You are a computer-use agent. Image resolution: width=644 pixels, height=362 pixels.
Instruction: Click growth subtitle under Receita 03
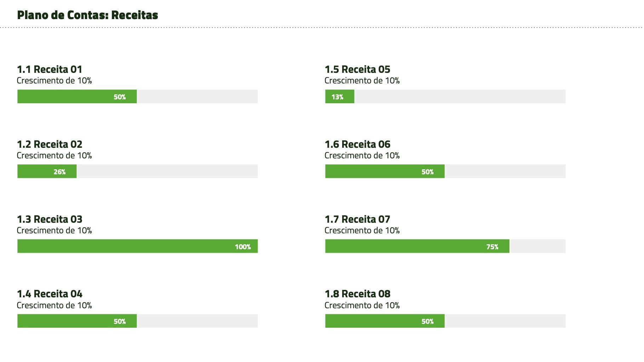[x=54, y=230]
